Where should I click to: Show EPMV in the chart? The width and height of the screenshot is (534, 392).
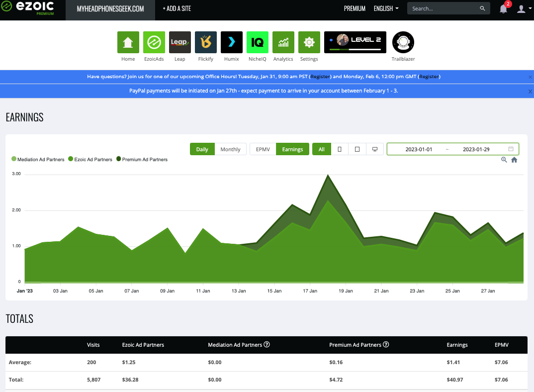pos(263,149)
